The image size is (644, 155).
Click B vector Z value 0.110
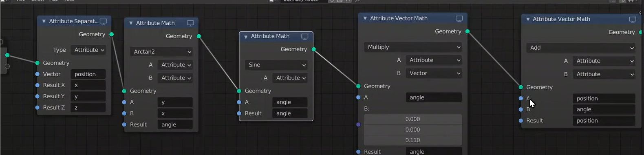pyautogui.click(x=413, y=140)
